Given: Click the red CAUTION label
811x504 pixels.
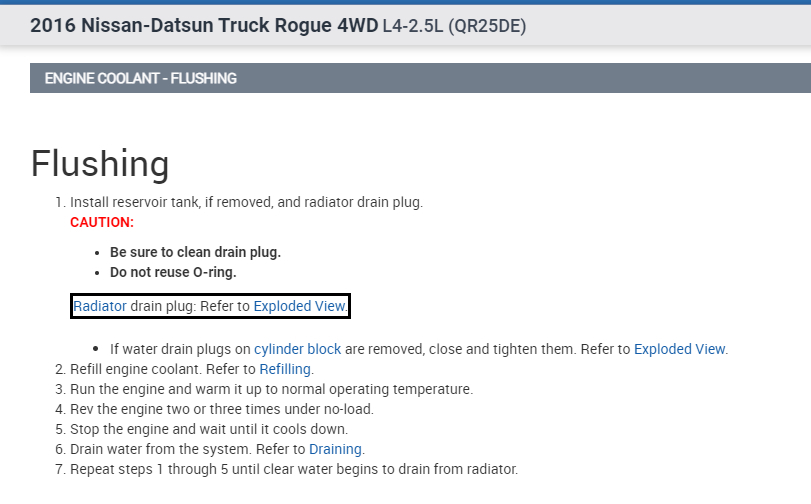Looking at the screenshot, I should coord(102,222).
